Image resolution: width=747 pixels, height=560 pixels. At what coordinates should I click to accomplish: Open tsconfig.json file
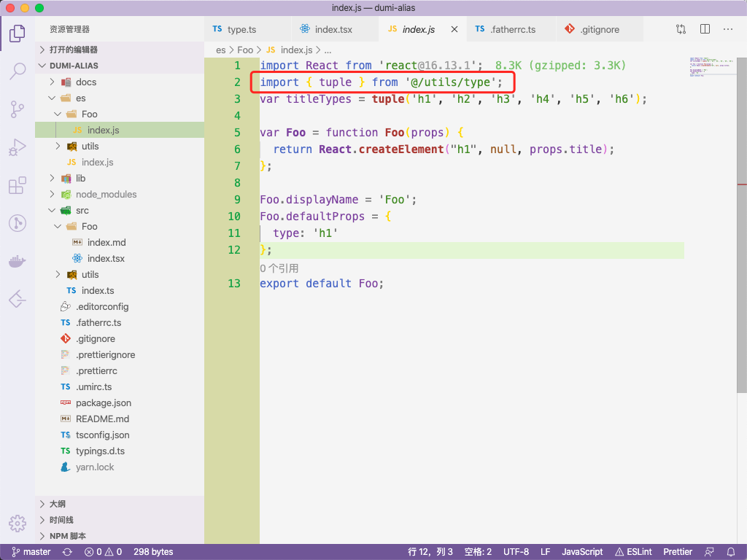click(x=120, y=435)
